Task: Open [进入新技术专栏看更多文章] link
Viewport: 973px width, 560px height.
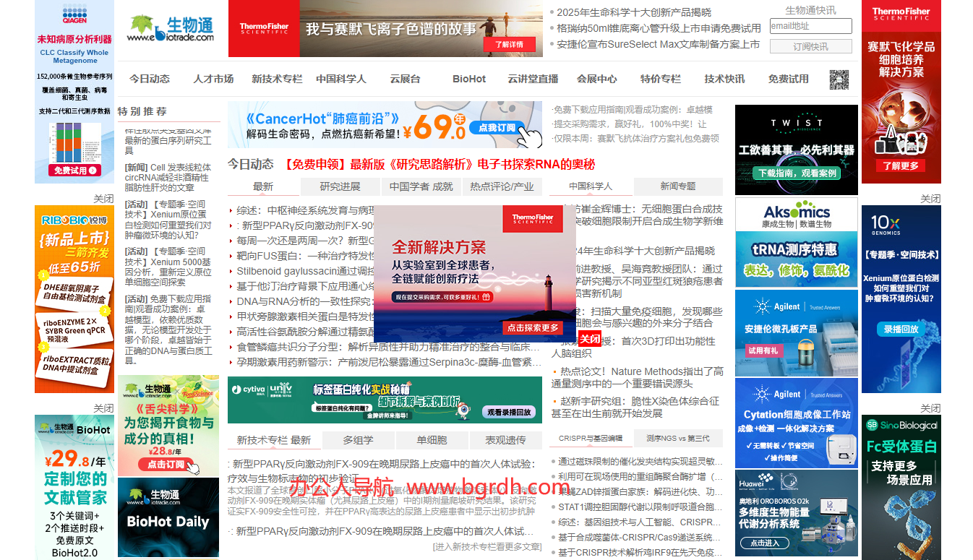Action: coord(487,547)
